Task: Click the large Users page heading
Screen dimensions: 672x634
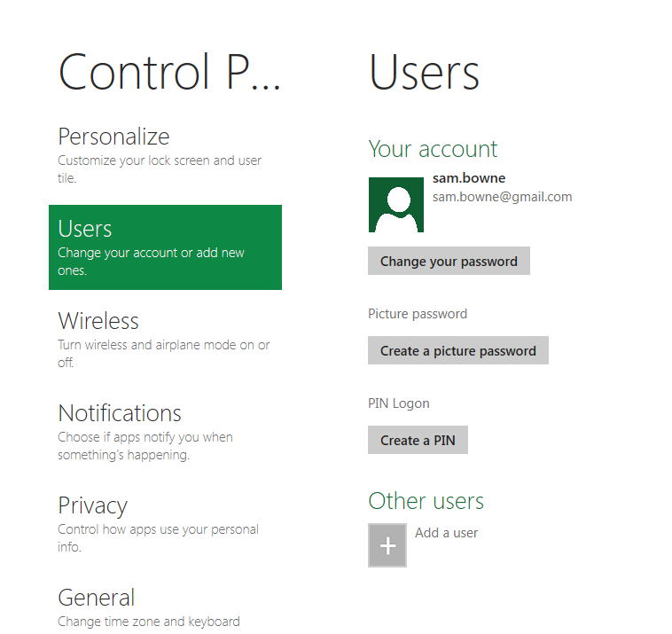Action: pyautogui.click(x=424, y=73)
